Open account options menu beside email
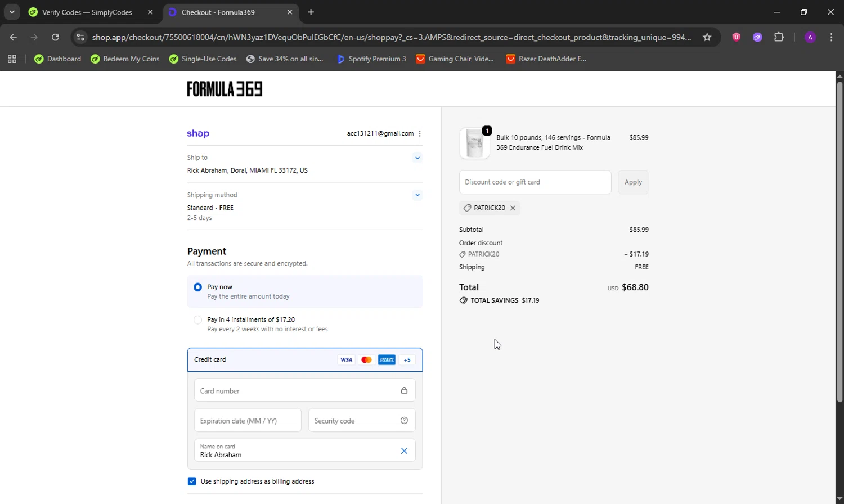The width and height of the screenshot is (844, 504). [420, 133]
